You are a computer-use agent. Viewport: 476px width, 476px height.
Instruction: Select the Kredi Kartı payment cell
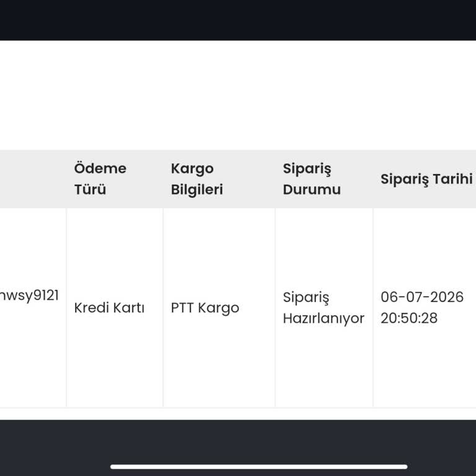pyautogui.click(x=109, y=308)
